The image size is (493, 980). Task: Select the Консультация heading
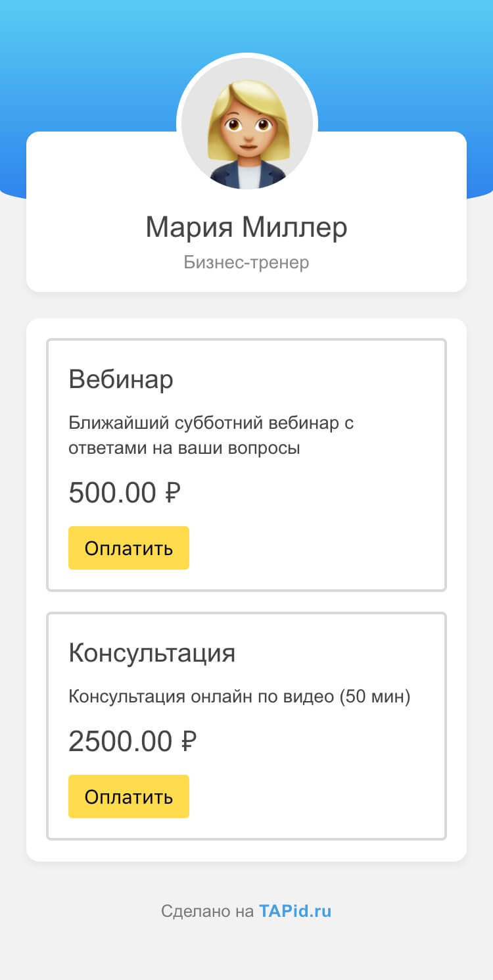[x=152, y=653]
